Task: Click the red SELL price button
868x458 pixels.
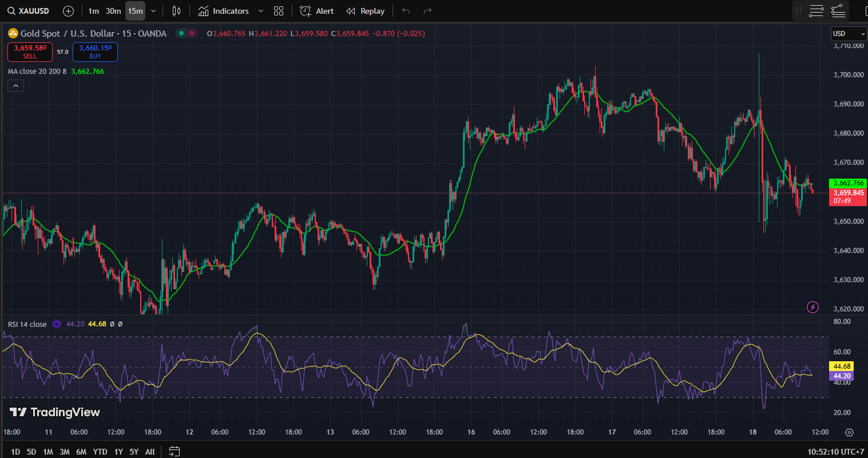Action: [30, 52]
